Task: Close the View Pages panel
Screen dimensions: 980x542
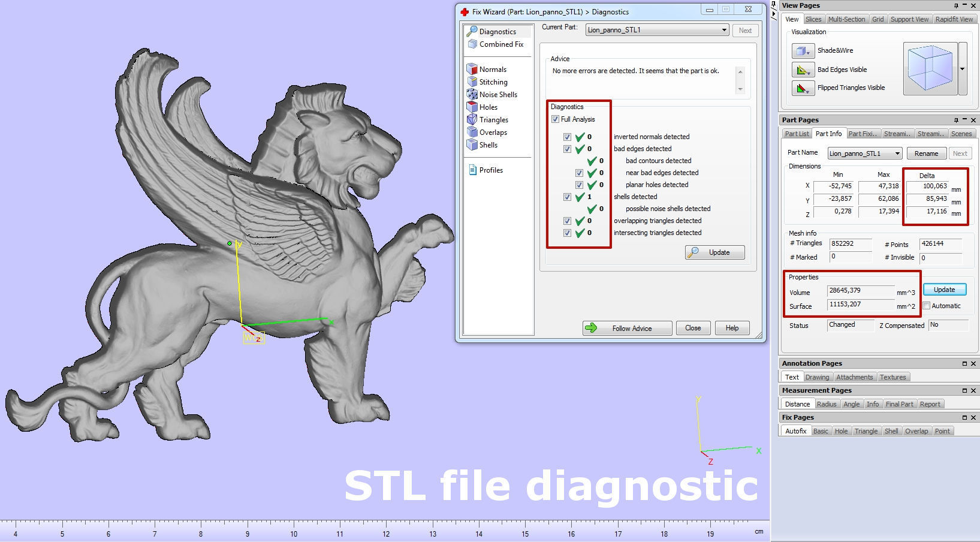Action: point(973,5)
